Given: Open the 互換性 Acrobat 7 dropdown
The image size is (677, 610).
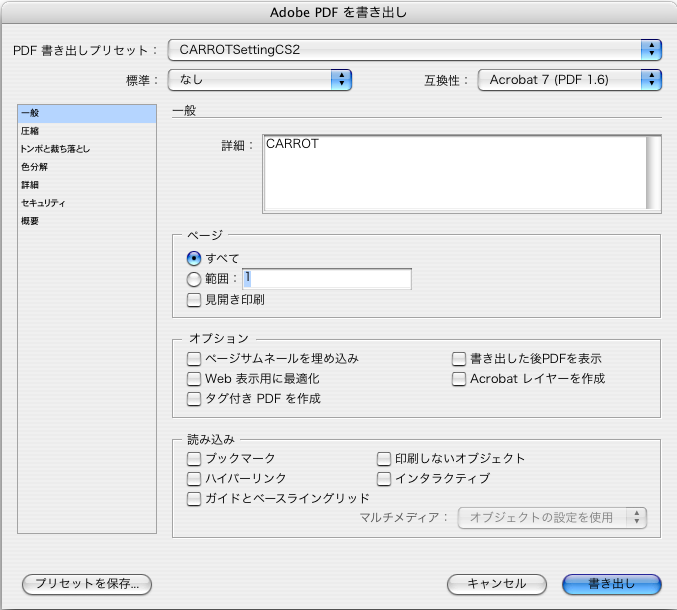Looking at the screenshot, I should (x=569, y=80).
